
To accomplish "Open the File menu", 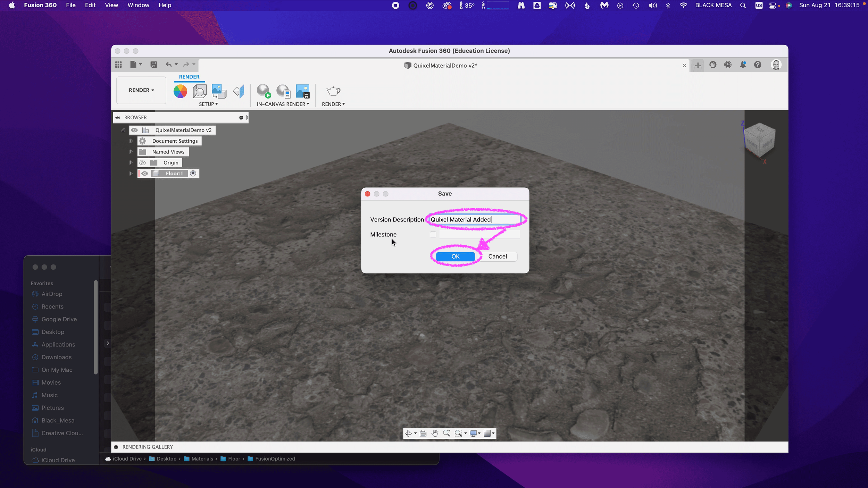I will tap(71, 5).
